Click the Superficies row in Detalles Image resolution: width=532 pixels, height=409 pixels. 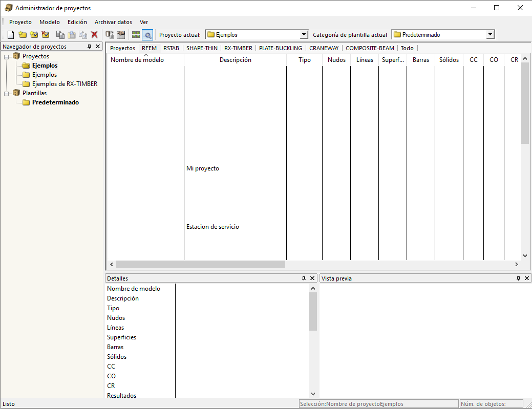point(121,337)
